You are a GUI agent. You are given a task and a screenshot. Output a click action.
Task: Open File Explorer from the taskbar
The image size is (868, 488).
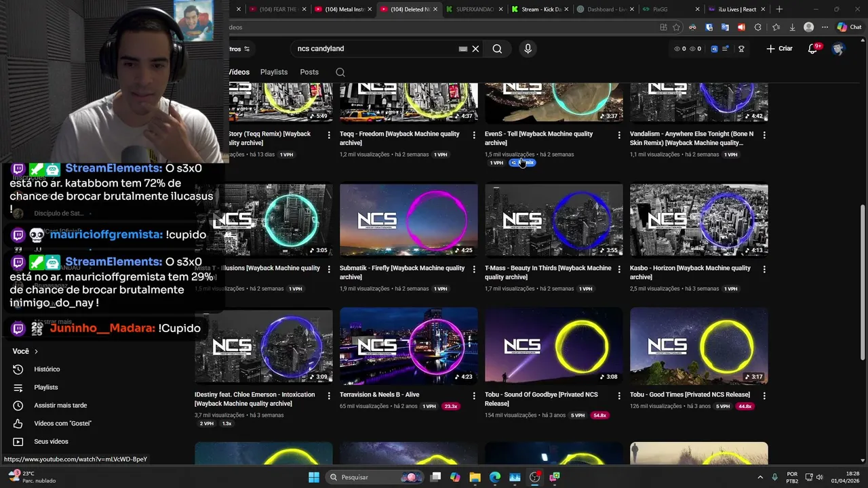475,477
